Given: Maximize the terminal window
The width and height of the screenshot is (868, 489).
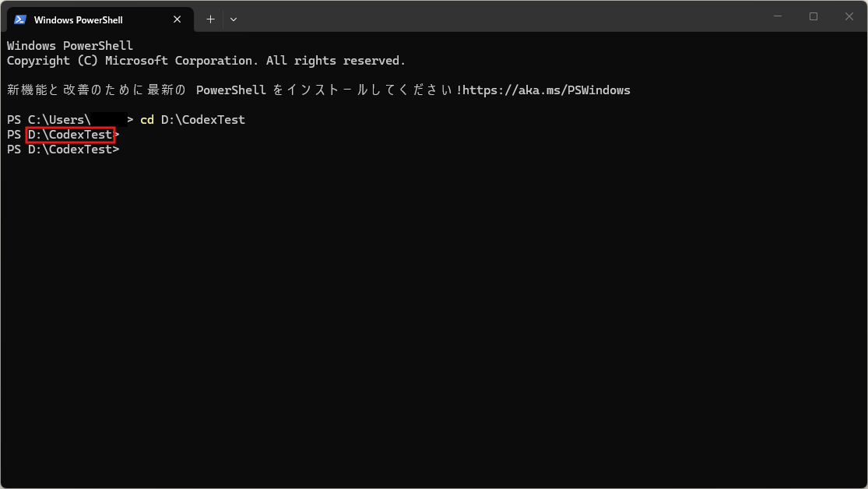Looking at the screenshot, I should (814, 16).
